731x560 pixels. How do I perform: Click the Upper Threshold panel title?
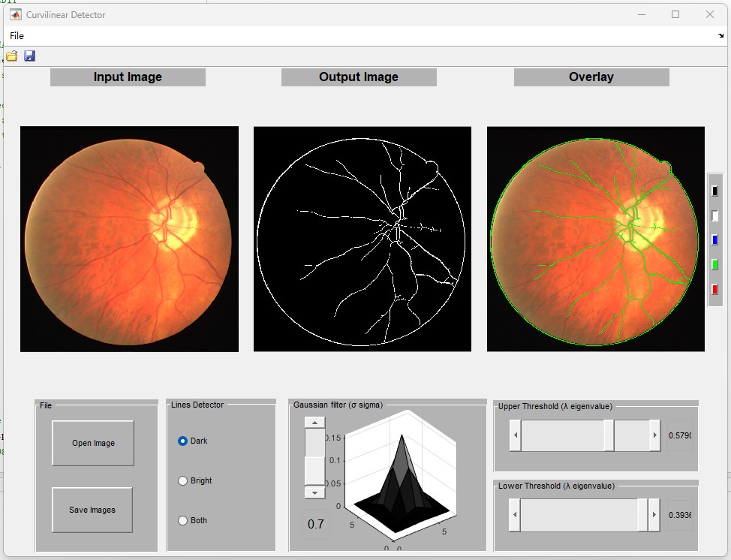pos(555,406)
